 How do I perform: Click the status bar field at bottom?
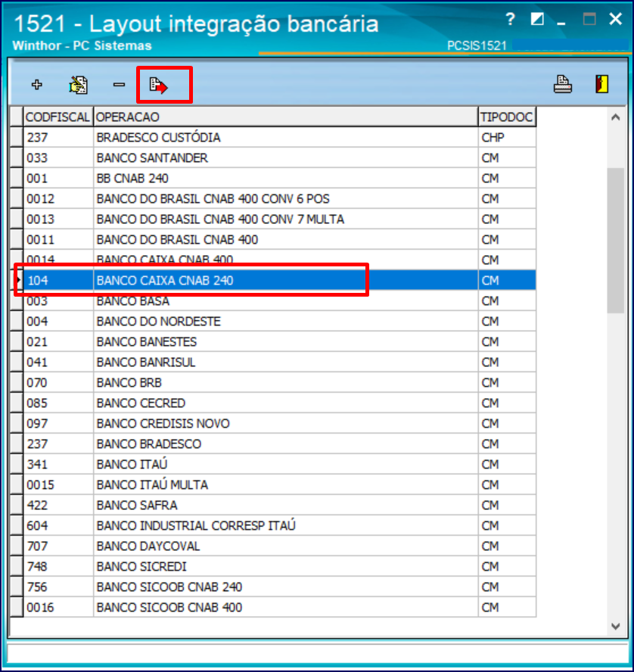[x=318, y=654]
